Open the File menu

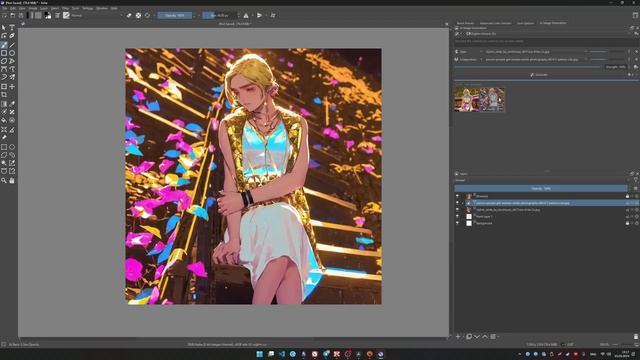(x=4, y=8)
